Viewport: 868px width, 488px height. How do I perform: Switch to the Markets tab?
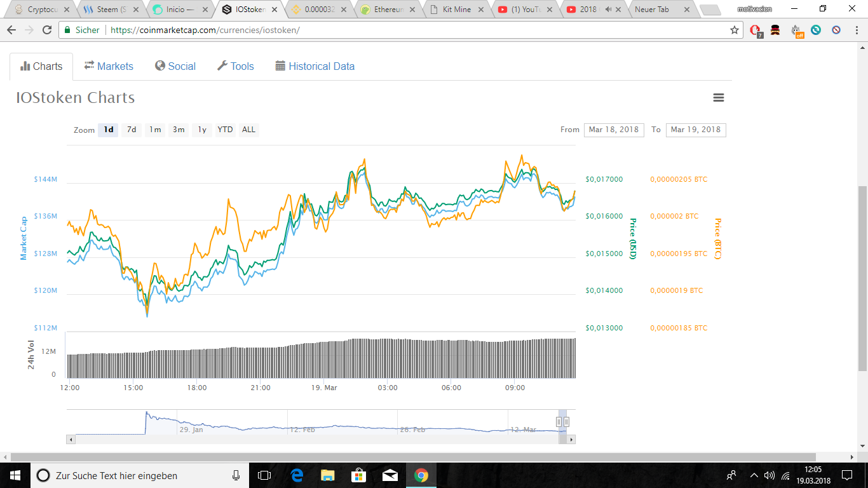click(109, 66)
